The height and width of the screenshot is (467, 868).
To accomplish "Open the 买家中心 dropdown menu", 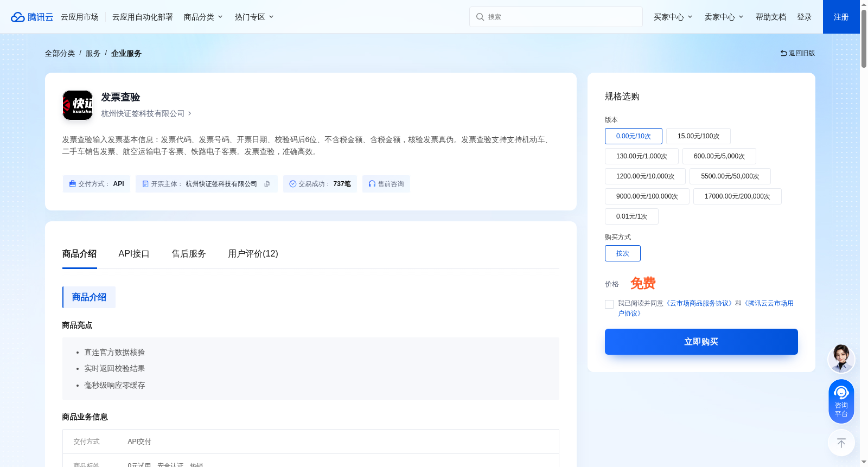I will 673,17.
